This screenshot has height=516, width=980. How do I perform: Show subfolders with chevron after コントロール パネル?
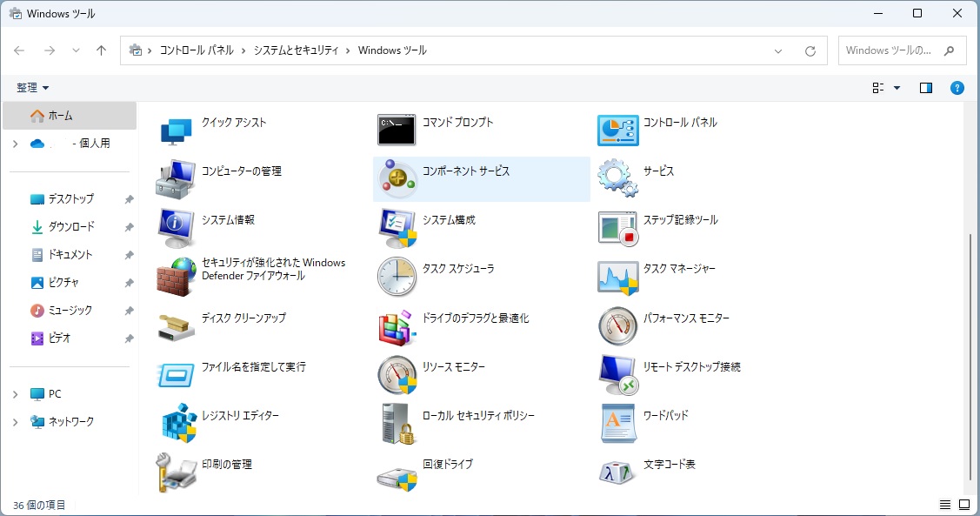click(x=243, y=50)
